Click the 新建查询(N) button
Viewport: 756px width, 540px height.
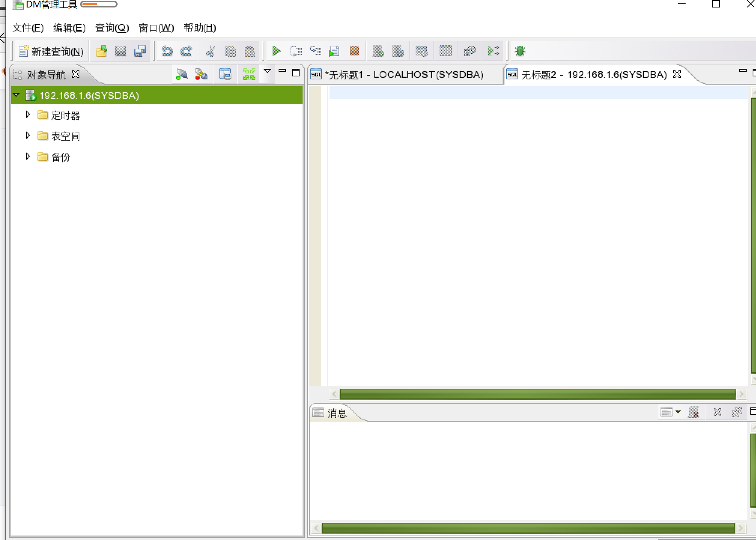[x=51, y=51]
